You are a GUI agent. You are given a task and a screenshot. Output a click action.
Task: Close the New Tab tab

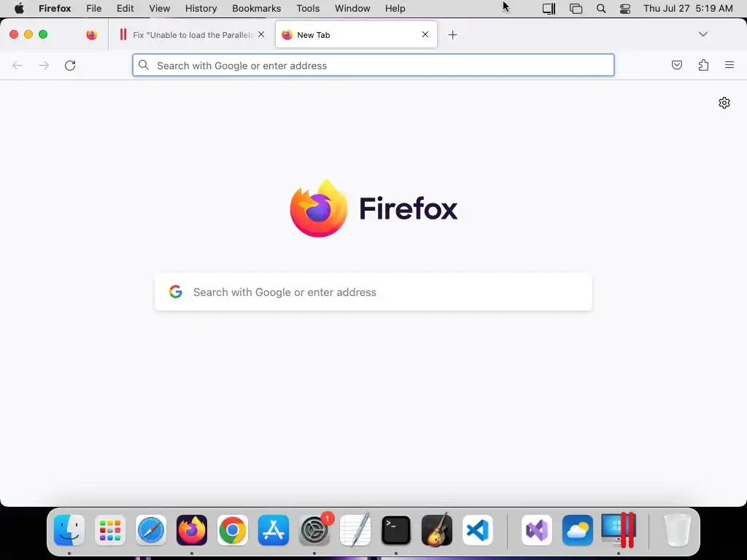click(x=425, y=34)
